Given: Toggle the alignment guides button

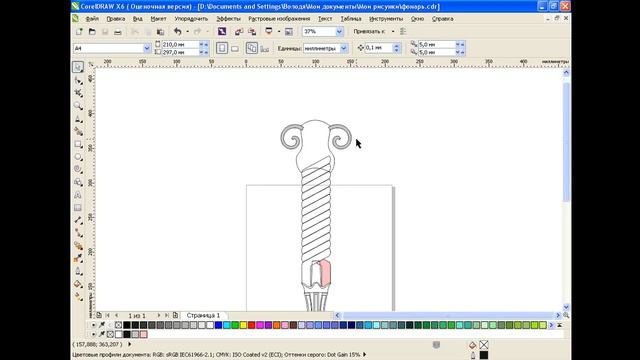Looking at the screenshot, I should point(403,31).
